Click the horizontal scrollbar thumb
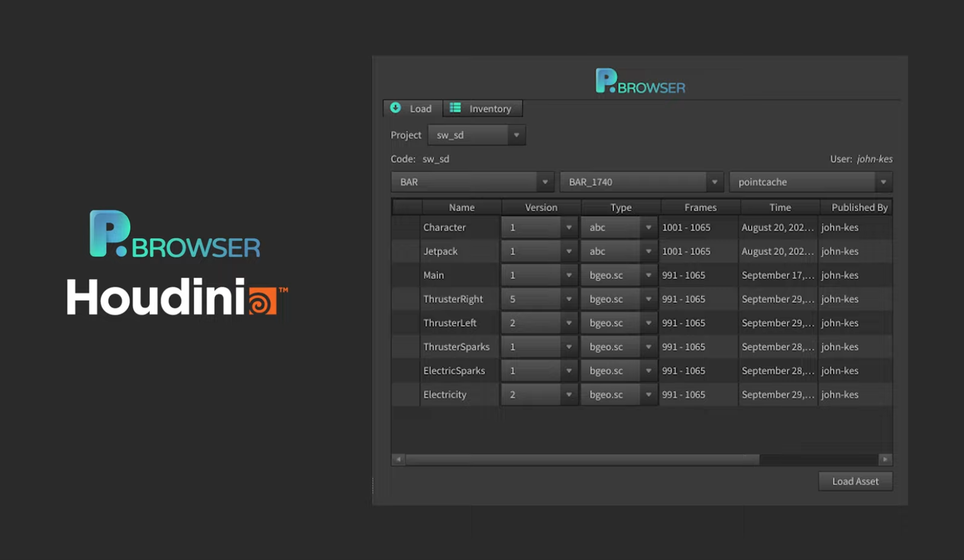The image size is (964, 560). (582, 459)
